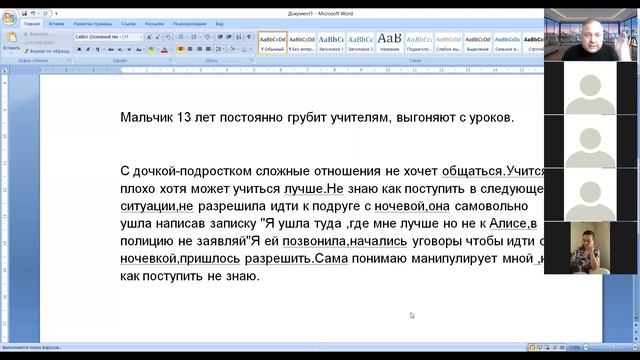
Task: Open Вид ribbon tab
Action: coord(220,24)
